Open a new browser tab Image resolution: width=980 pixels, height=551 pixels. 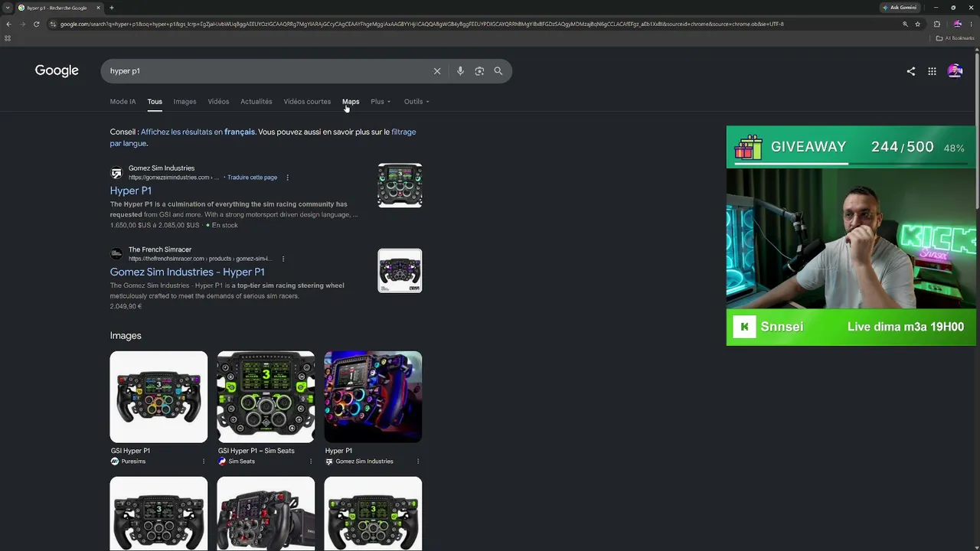112,8
